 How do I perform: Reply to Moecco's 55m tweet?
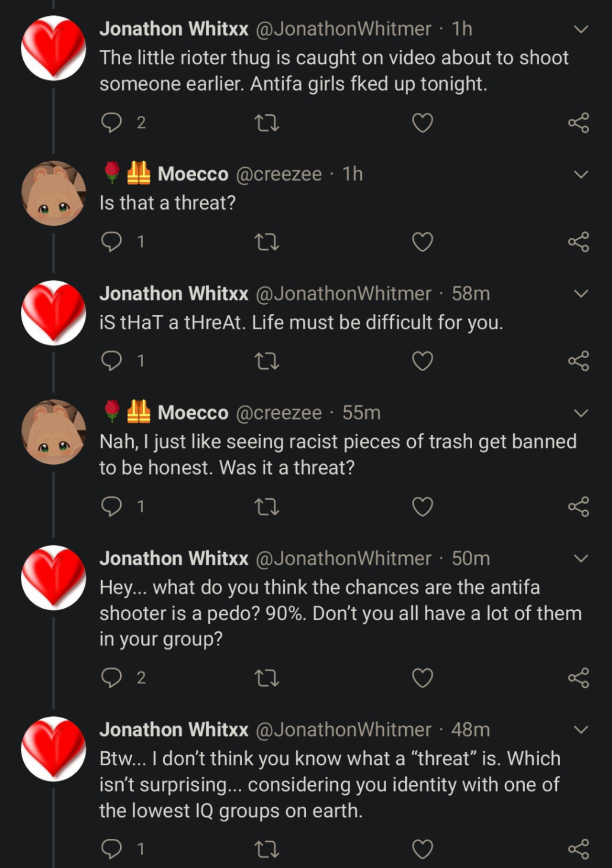(x=112, y=507)
